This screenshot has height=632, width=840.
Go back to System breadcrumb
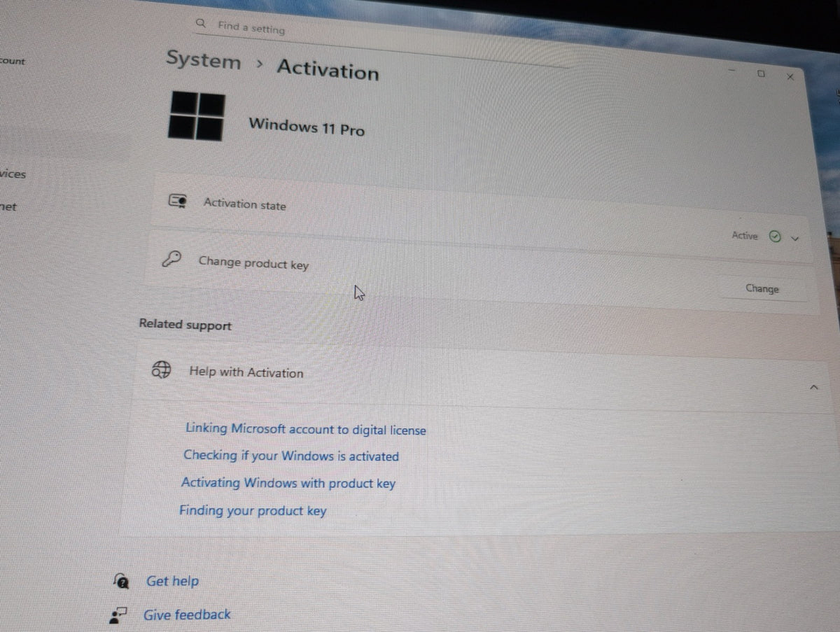tap(203, 59)
